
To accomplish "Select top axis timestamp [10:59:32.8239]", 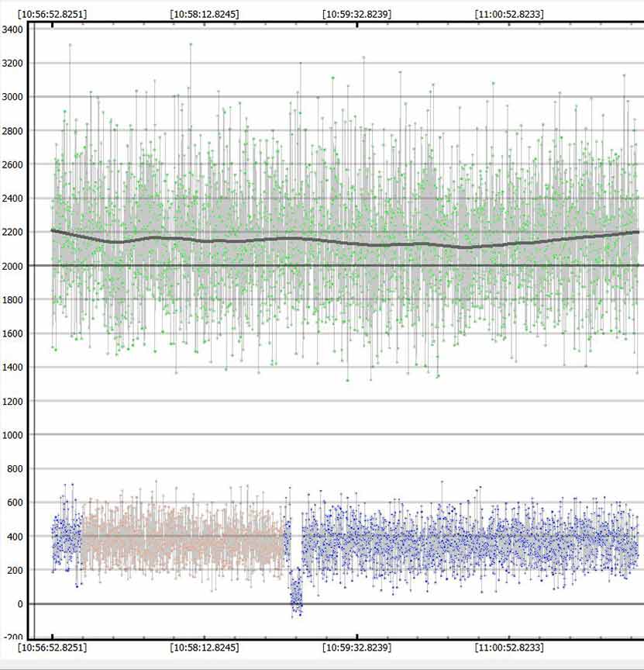I will point(357,14).
